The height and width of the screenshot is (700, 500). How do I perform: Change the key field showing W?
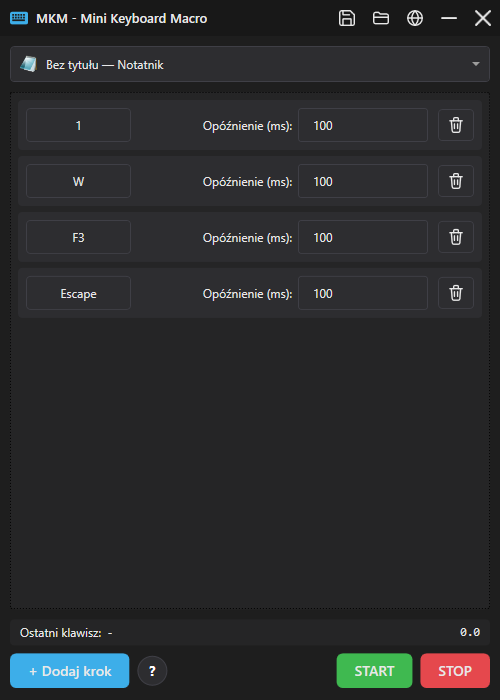pyautogui.click(x=79, y=181)
